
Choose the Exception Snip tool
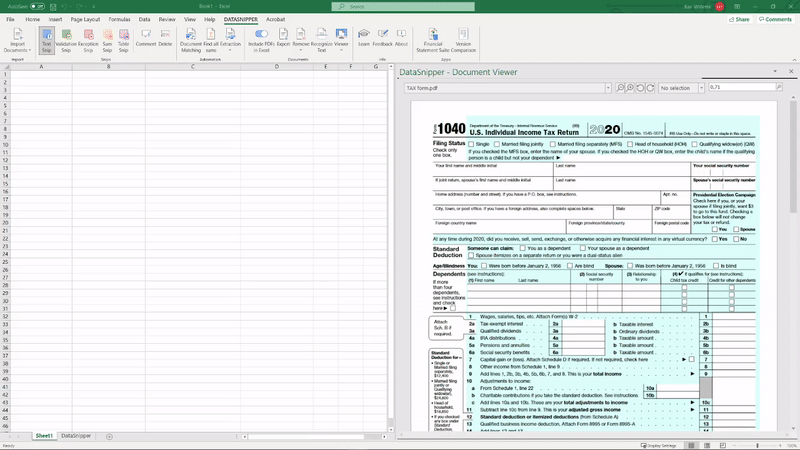[88, 40]
